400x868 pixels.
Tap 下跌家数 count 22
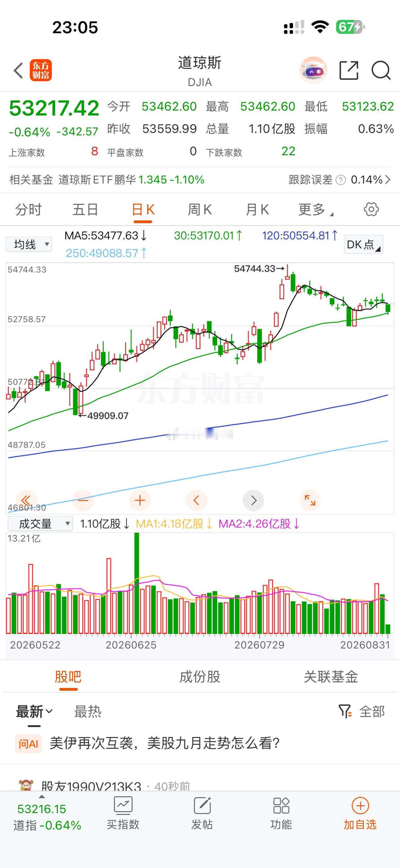click(x=288, y=151)
